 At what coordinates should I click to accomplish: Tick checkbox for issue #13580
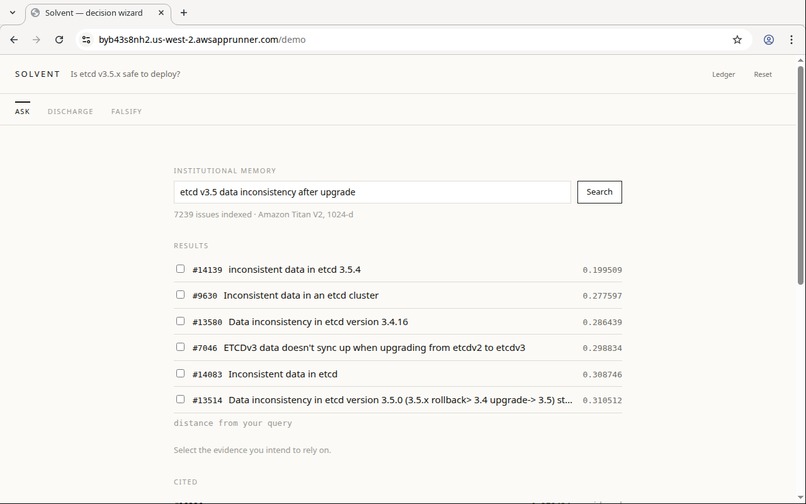point(180,321)
